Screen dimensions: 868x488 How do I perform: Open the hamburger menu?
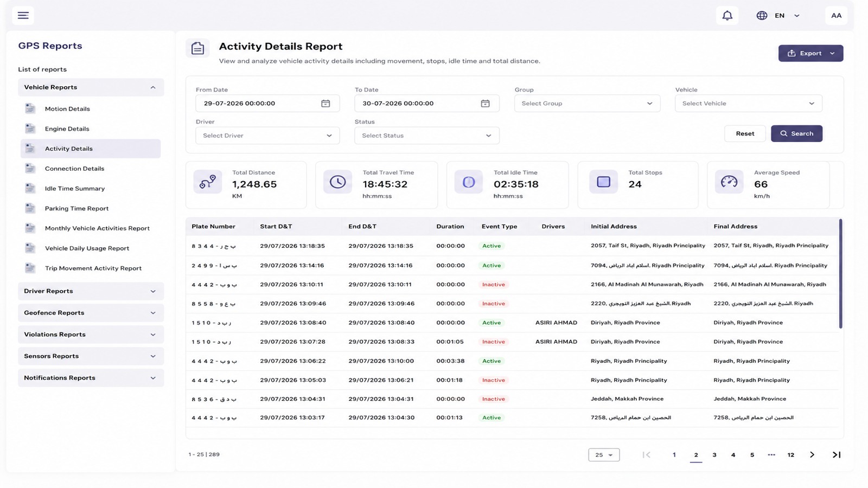pyautogui.click(x=23, y=15)
